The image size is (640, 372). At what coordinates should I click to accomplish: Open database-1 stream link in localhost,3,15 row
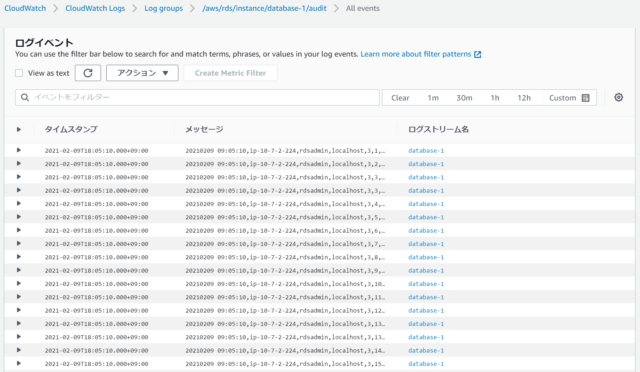[x=426, y=364]
